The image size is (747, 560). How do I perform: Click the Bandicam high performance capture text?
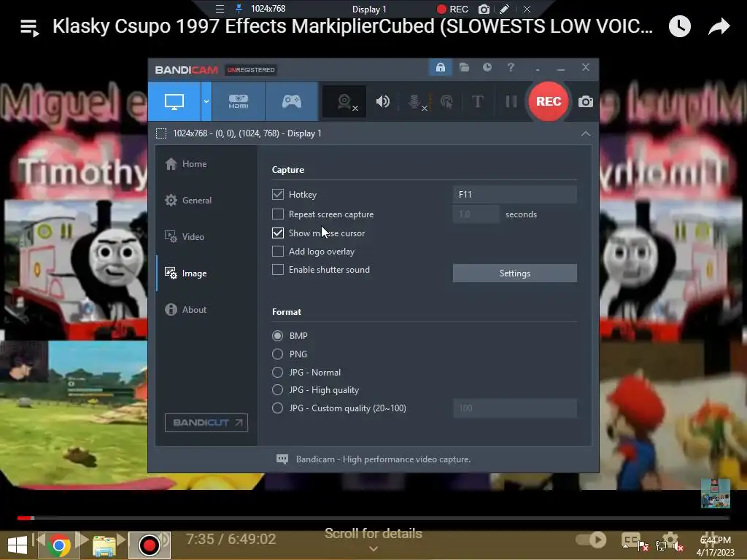[x=383, y=459]
